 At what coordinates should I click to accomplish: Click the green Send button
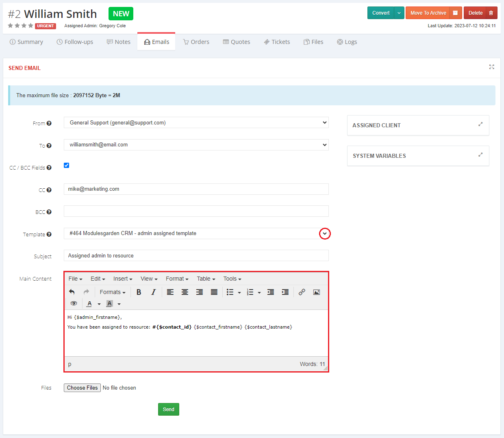[169, 410]
